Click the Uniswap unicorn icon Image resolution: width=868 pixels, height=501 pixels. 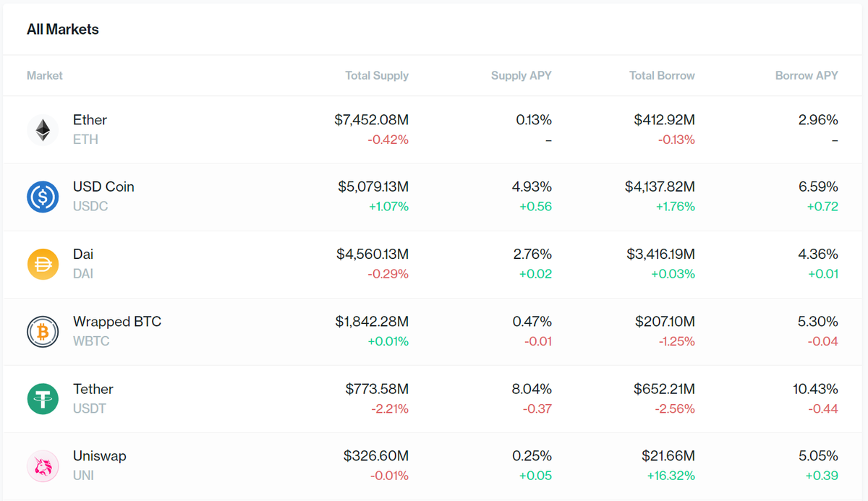click(43, 466)
